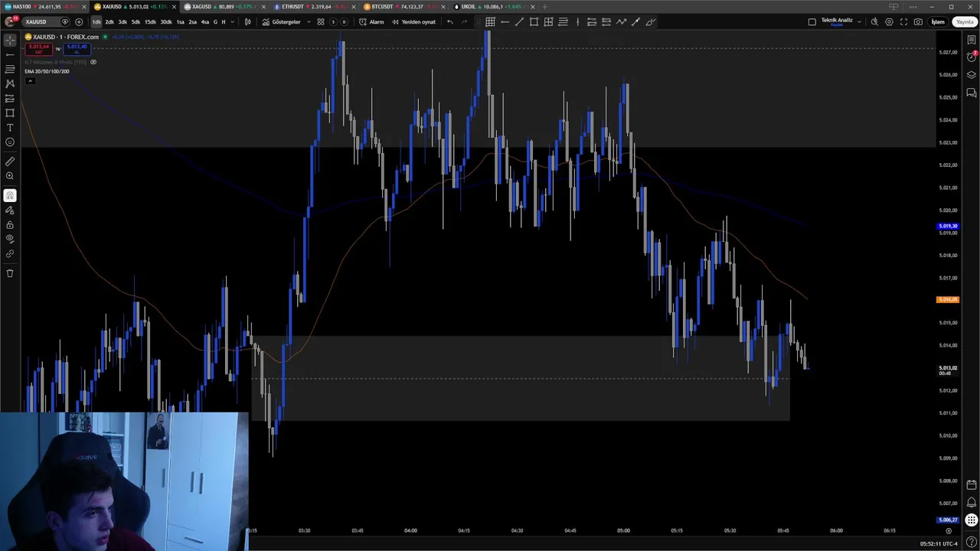Start Yeniden oynat replay
The height and width of the screenshot is (551, 980).
(414, 22)
